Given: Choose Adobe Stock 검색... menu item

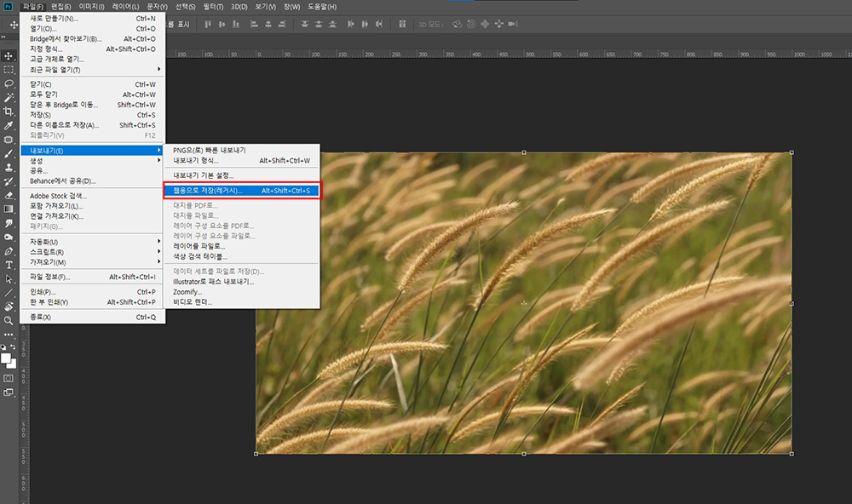Looking at the screenshot, I should (x=93, y=196).
